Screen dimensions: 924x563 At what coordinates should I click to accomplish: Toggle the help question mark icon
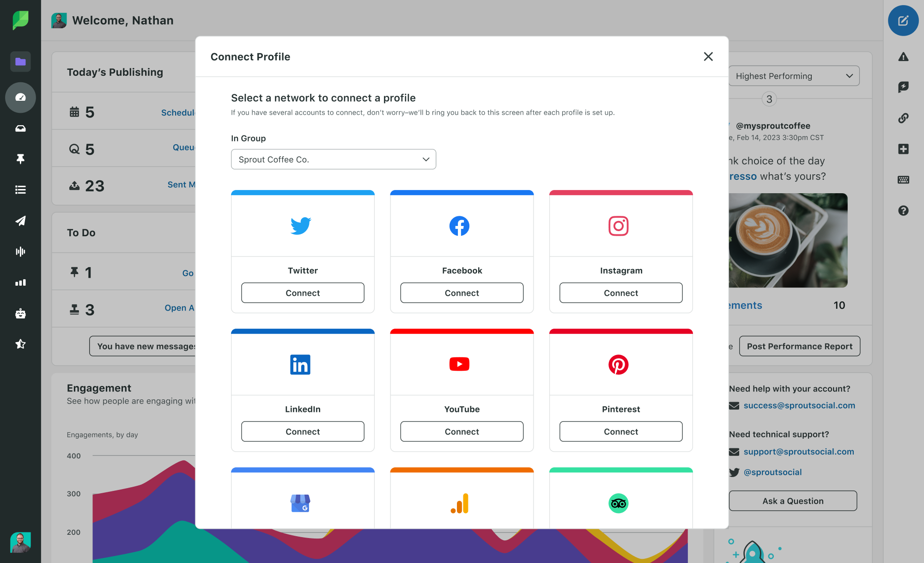point(904,211)
